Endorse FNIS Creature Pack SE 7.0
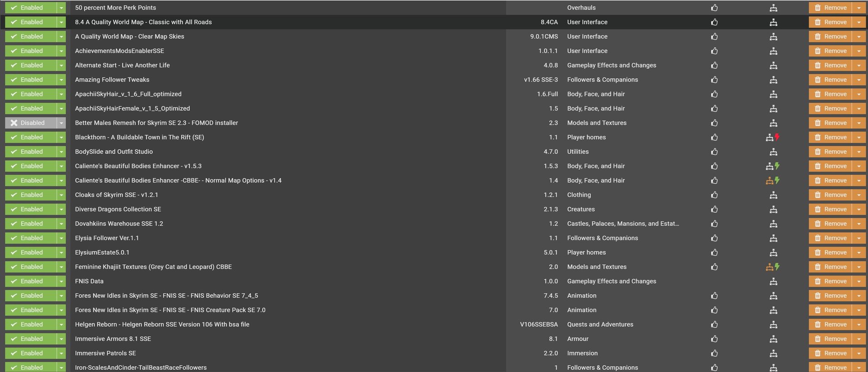Viewport: 868px width, 372px height. [x=714, y=310]
